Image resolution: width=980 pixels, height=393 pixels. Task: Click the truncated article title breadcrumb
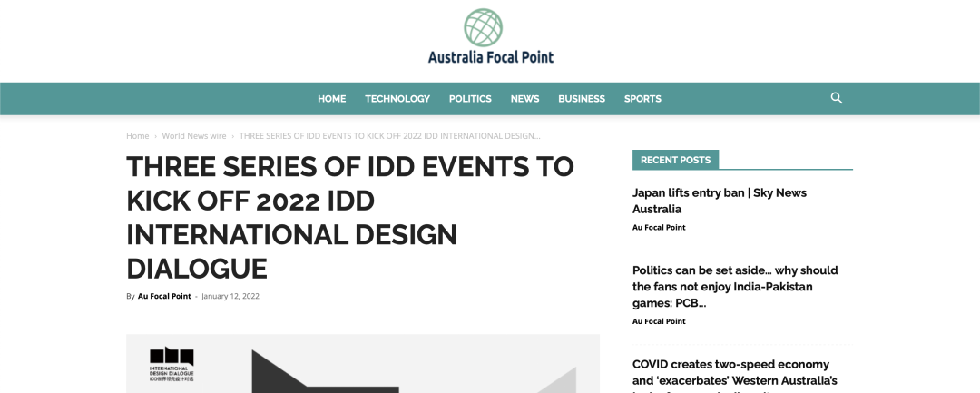click(390, 135)
